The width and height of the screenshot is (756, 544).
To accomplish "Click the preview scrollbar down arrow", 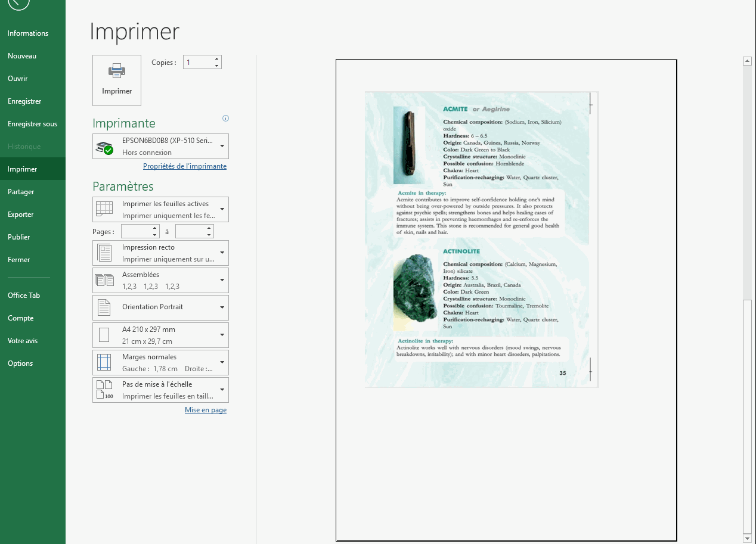I will tap(747, 538).
